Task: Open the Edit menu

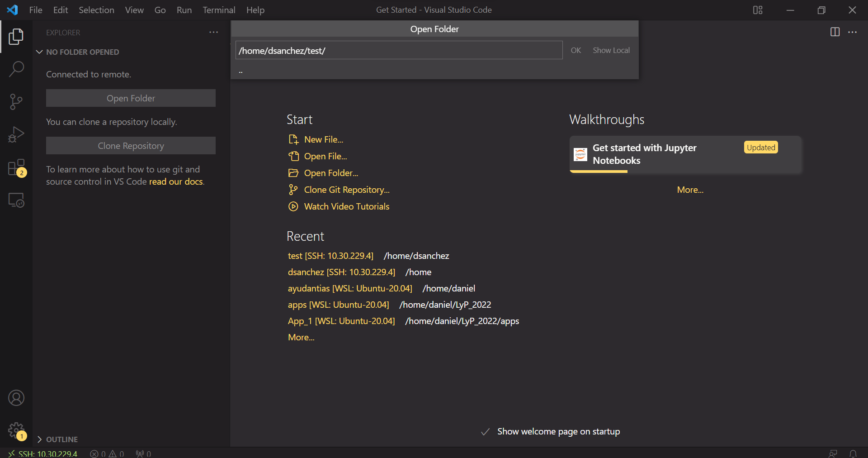Action: click(61, 10)
